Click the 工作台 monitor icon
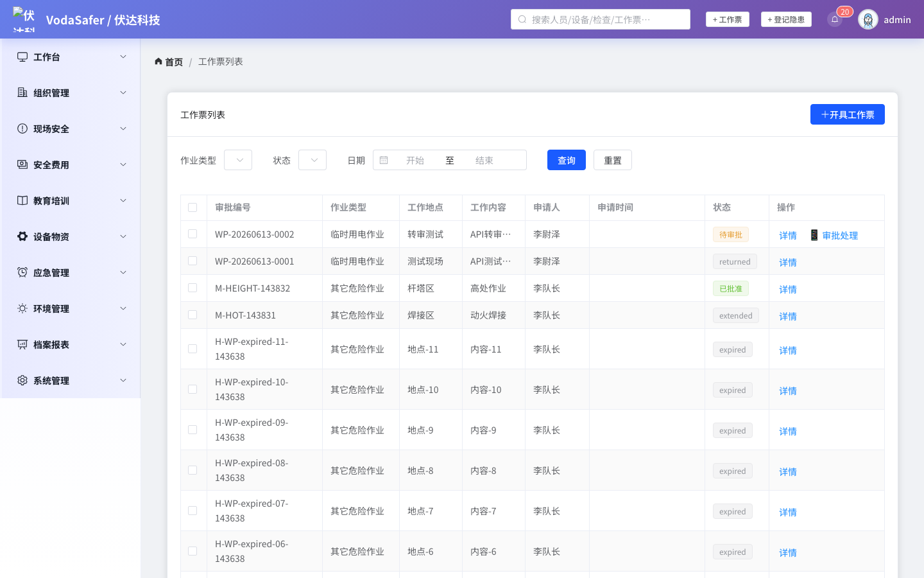Viewport: 924px width, 578px height. [22, 57]
